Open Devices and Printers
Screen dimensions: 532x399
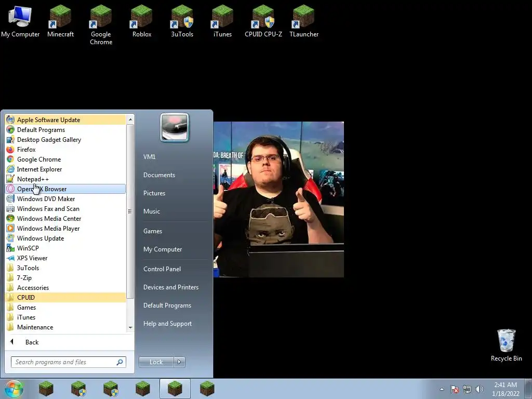click(x=170, y=287)
